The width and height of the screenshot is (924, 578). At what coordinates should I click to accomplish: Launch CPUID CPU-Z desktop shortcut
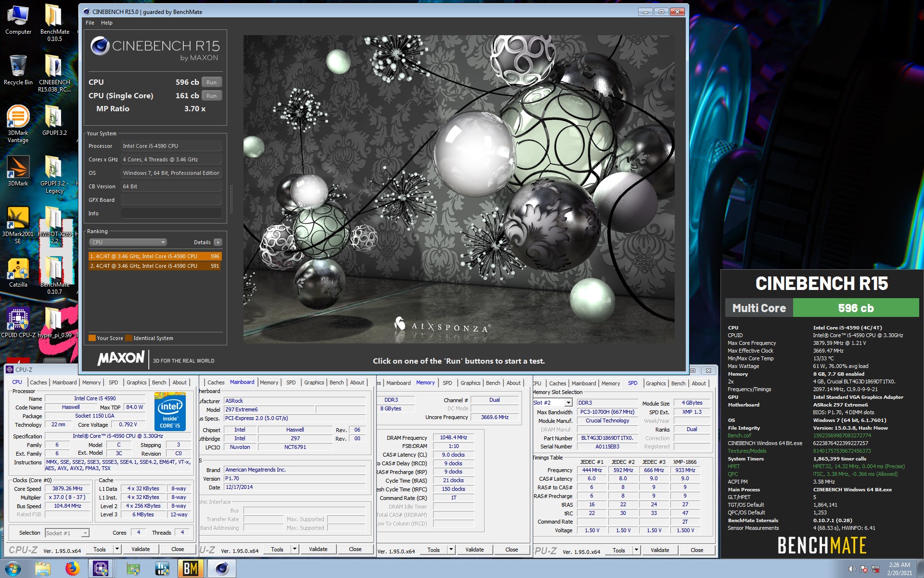(x=18, y=323)
